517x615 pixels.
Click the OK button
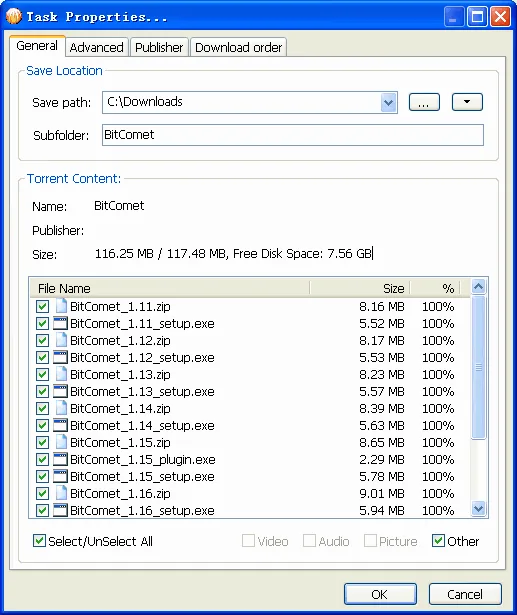point(380,594)
